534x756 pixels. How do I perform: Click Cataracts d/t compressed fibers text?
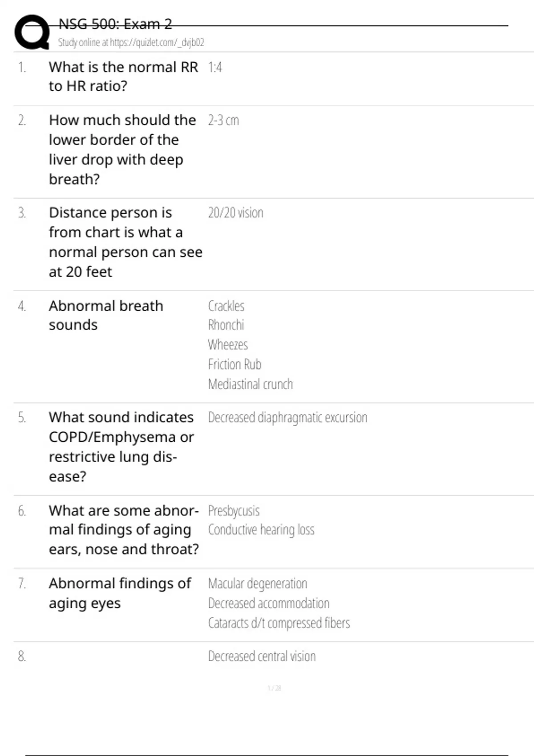279,623
